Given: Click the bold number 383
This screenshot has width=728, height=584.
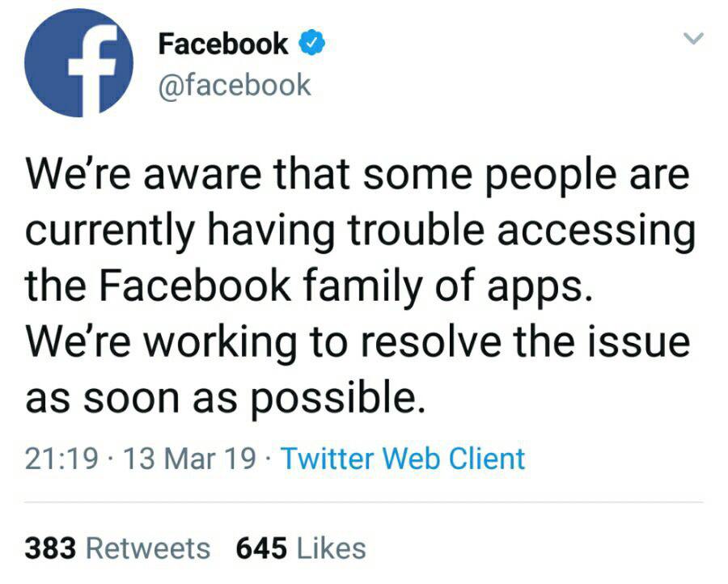Looking at the screenshot, I should [51, 548].
